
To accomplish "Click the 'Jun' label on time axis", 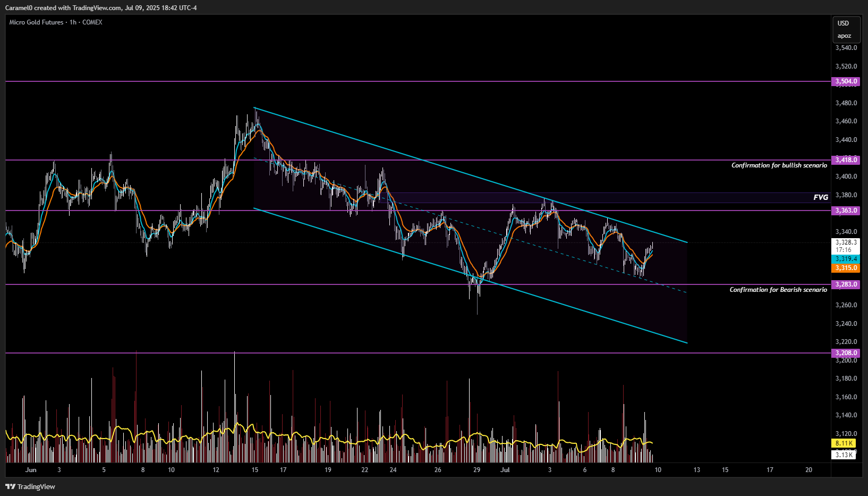I will tap(31, 470).
